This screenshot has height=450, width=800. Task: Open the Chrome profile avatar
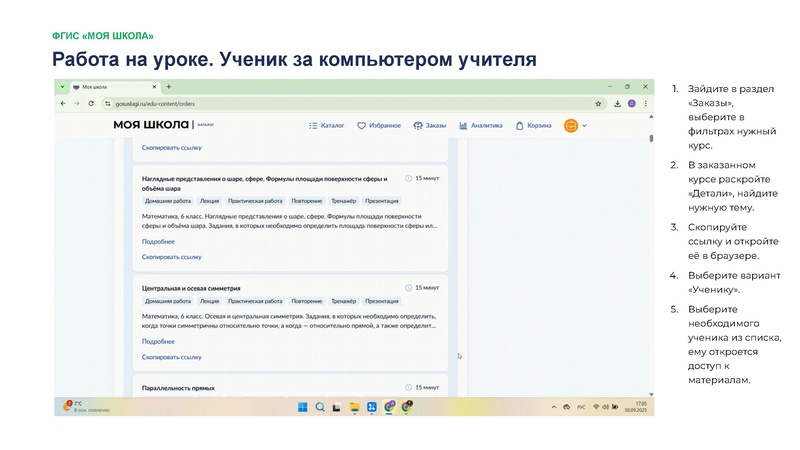[632, 104]
